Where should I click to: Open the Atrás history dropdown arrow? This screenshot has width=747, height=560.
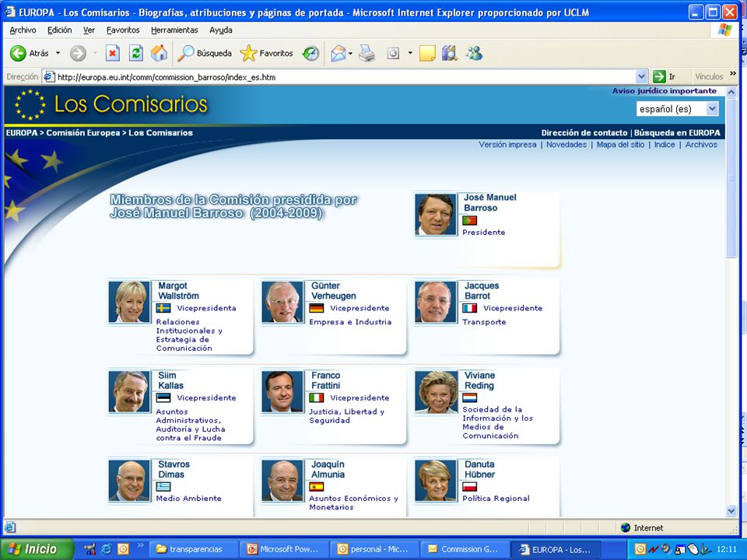tap(58, 54)
